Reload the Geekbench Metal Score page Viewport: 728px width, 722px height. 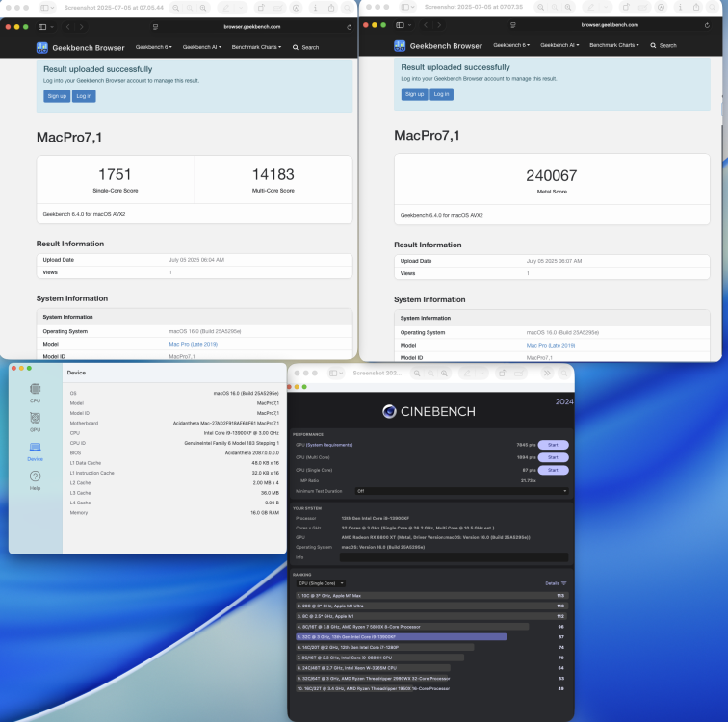coord(707,25)
